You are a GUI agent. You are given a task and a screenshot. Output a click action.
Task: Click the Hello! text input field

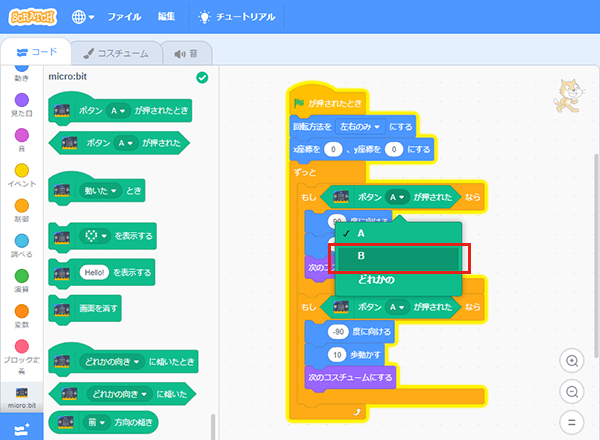94,272
